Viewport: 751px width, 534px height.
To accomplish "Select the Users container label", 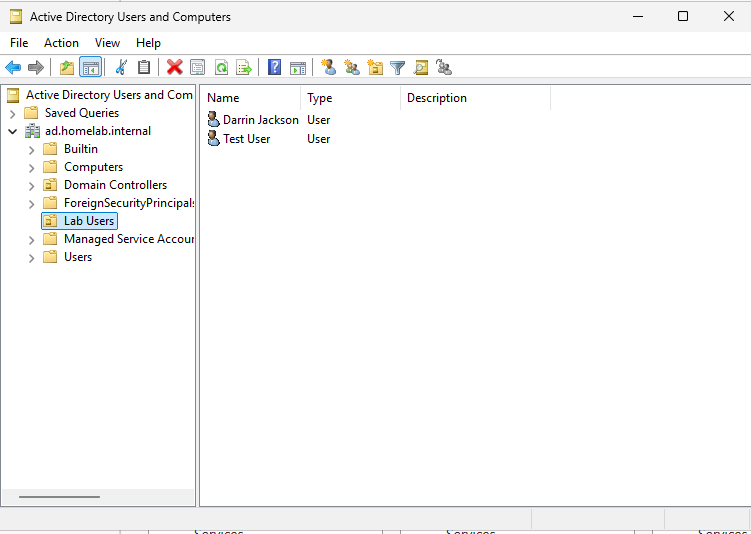I will pos(78,257).
